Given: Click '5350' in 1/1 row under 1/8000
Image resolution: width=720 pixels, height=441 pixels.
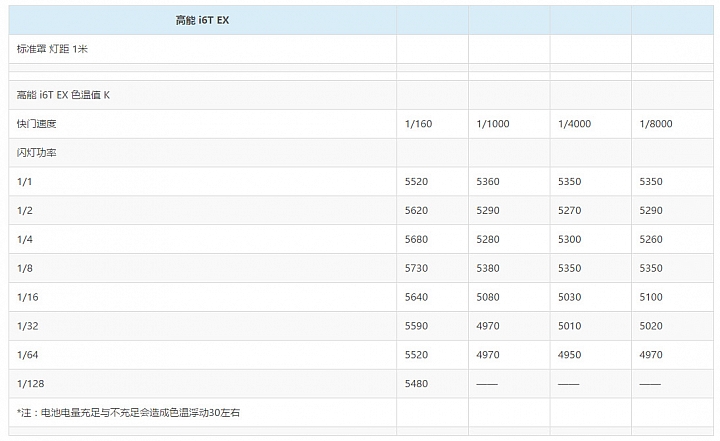Looking at the screenshot, I should click(x=651, y=182).
